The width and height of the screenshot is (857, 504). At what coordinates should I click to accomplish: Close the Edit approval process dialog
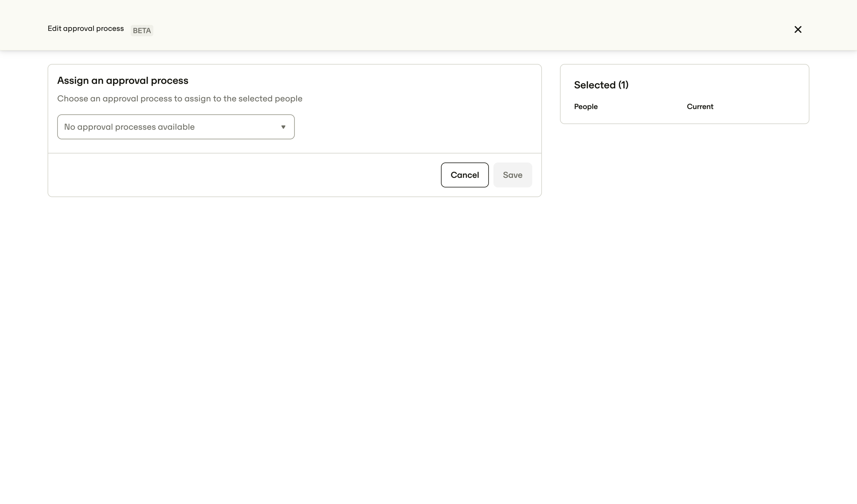pyautogui.click(x=798, y=30)
